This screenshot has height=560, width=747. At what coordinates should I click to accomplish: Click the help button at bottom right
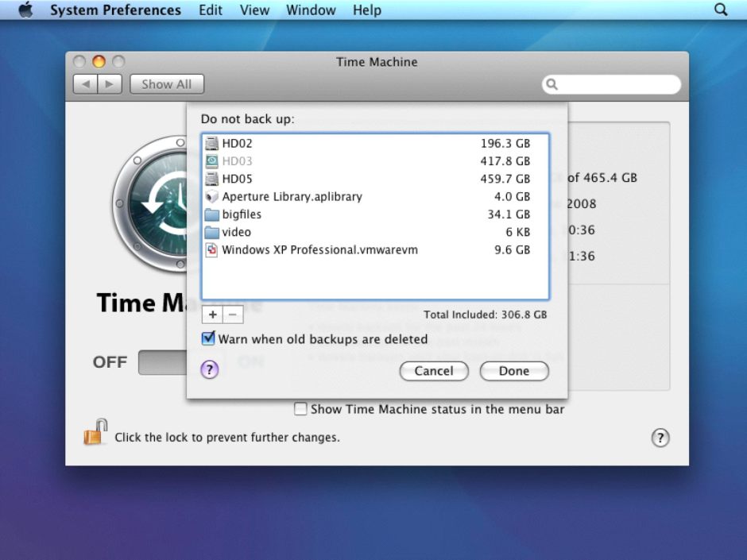coord(660,438)
